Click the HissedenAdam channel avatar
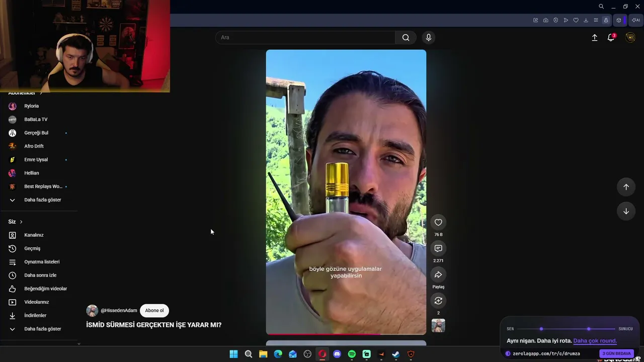Image resolution: width=644 pixels, height=362 pixels. (x=92, y=311)
